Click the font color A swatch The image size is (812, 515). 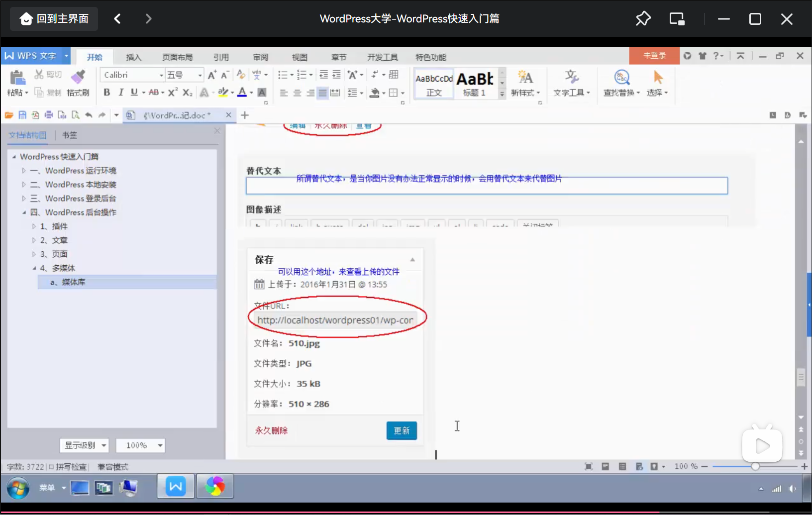tap(242, 93)
